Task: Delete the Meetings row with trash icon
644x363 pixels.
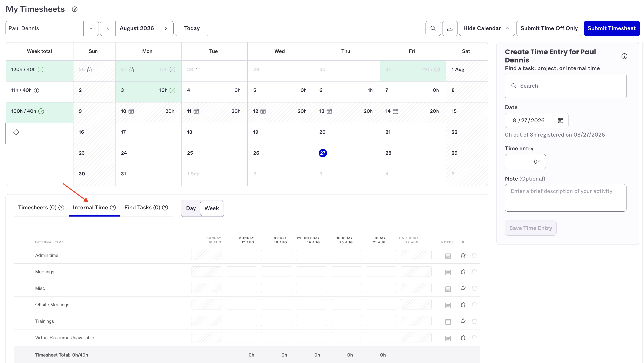Action: click(x=474, y=272)
